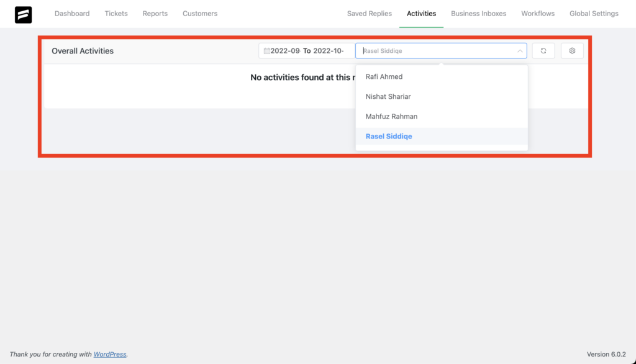Image resolution: width=636 pixels, height=364 pixels.
Task: Click the 2022-09 start date field
Action: click(285, 51)
